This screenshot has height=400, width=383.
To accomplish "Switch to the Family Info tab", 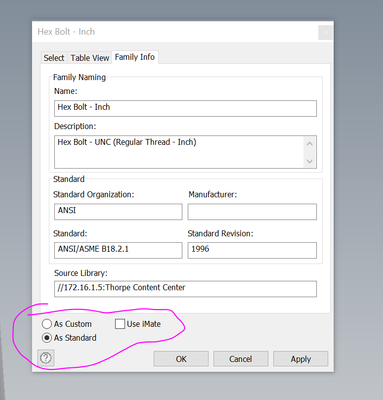I will 135,57.
